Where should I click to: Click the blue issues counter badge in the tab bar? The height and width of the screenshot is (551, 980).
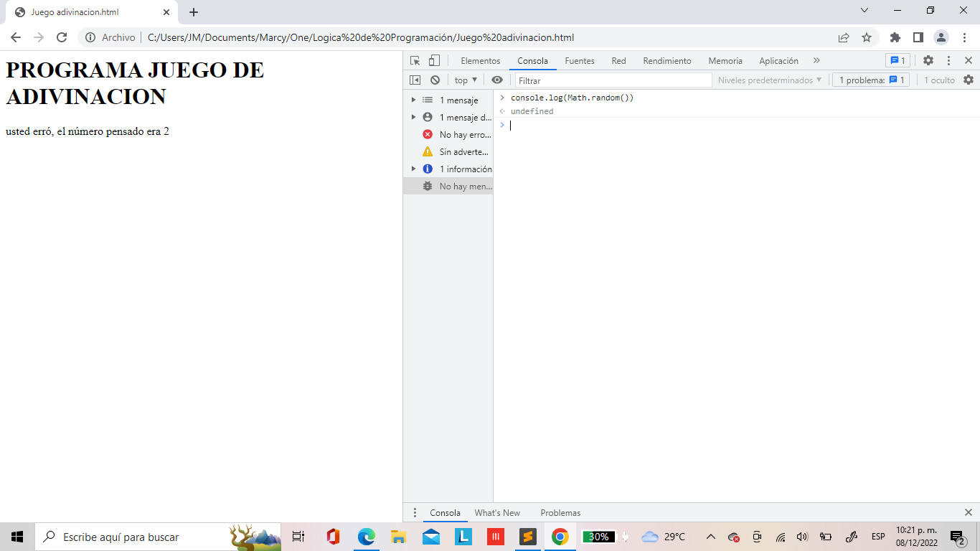(897, 61)
